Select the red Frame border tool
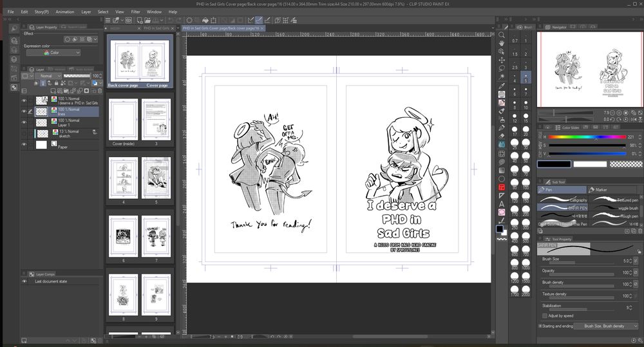 [502, 187]
